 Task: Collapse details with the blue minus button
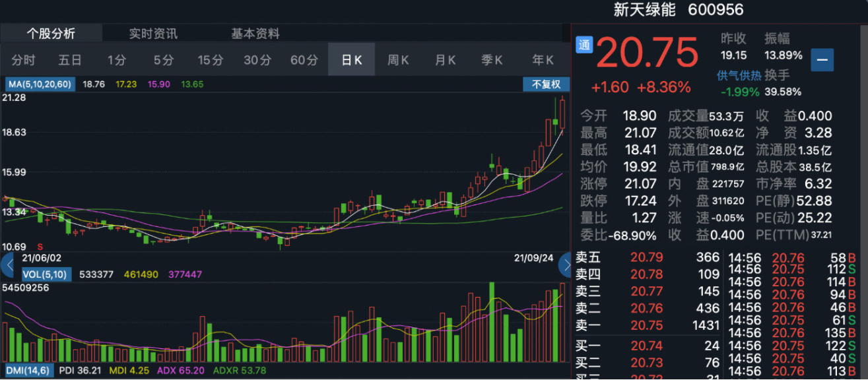click(822, 60)
